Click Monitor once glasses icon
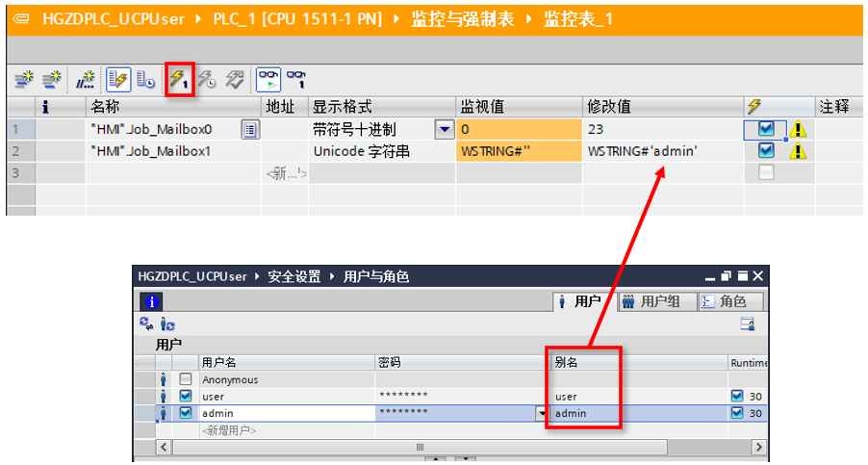Screen dimensions: 868x465 [296, 80]
